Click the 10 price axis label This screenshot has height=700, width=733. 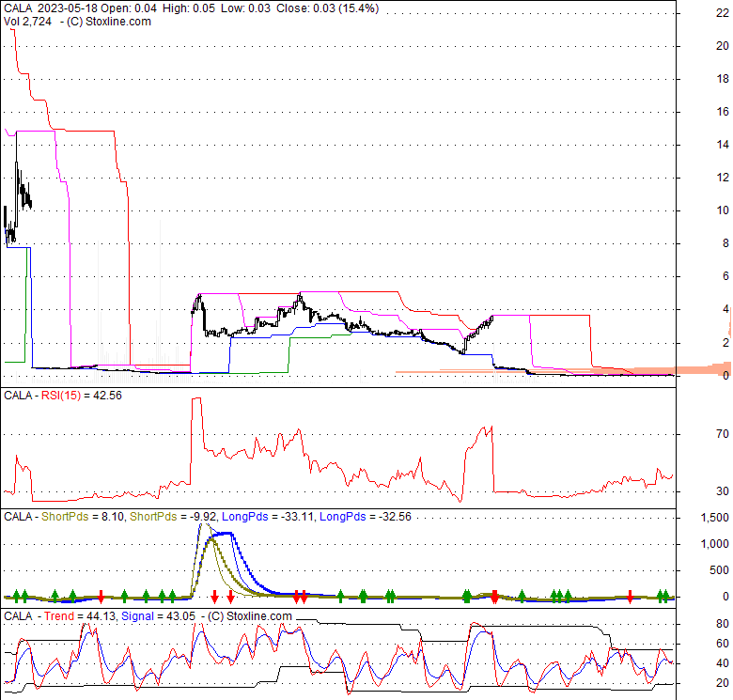click(x=723, y=210)
